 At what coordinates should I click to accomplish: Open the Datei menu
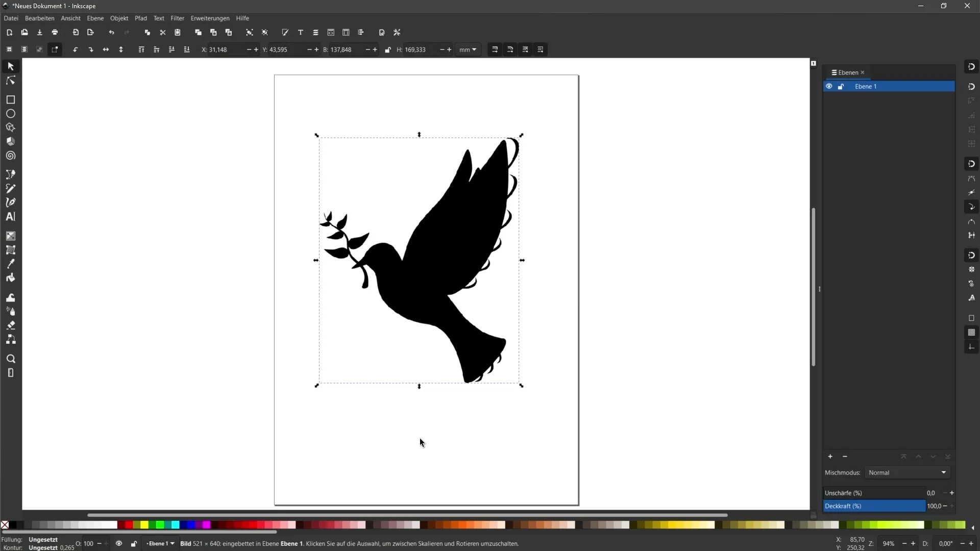(x=11, y=18)
